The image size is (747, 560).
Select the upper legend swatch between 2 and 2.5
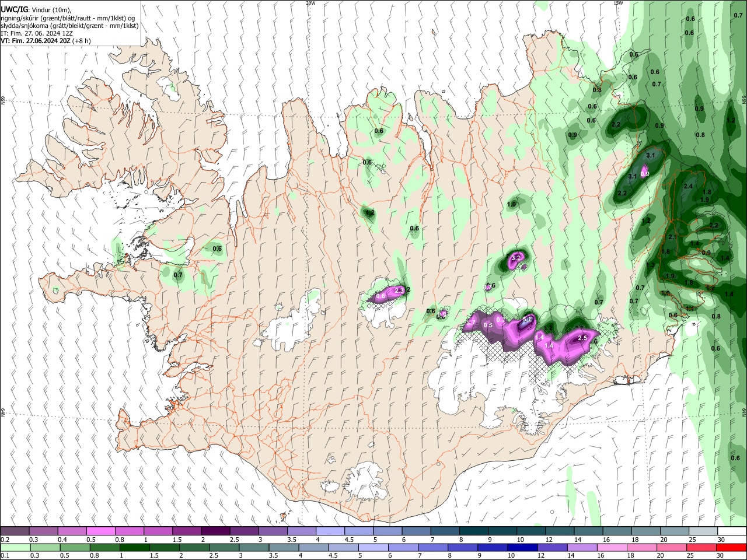pos(215,531)
